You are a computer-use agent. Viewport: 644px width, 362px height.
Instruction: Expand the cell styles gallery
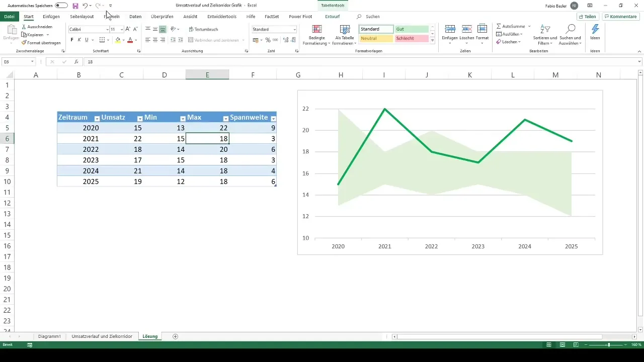coord(432,40)
